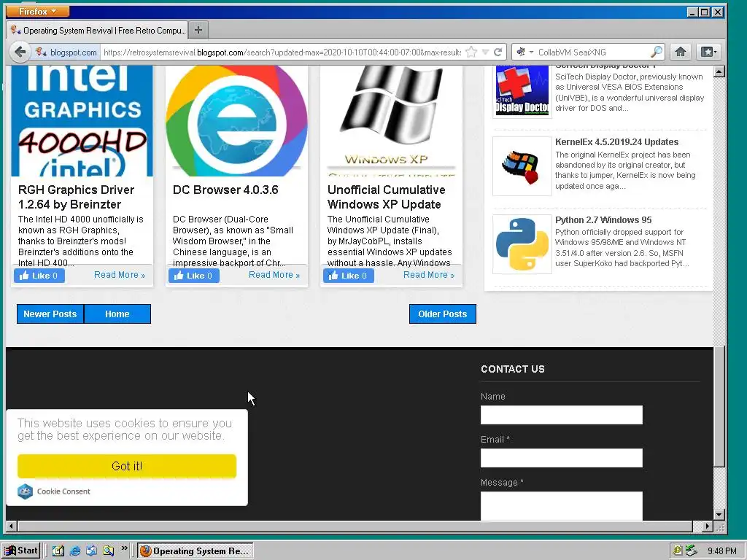Open RGH Graphics Driver 1.2.64 post title

(76, 197)
